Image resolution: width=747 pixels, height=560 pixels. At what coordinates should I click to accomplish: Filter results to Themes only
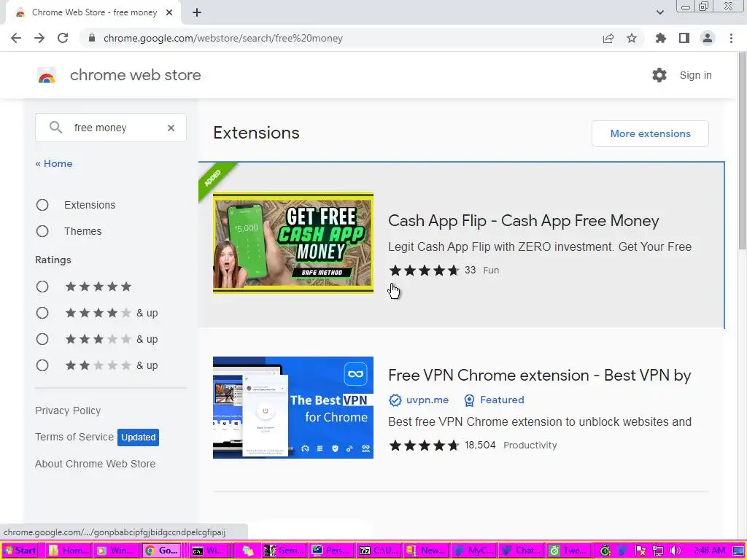point(42,231)
